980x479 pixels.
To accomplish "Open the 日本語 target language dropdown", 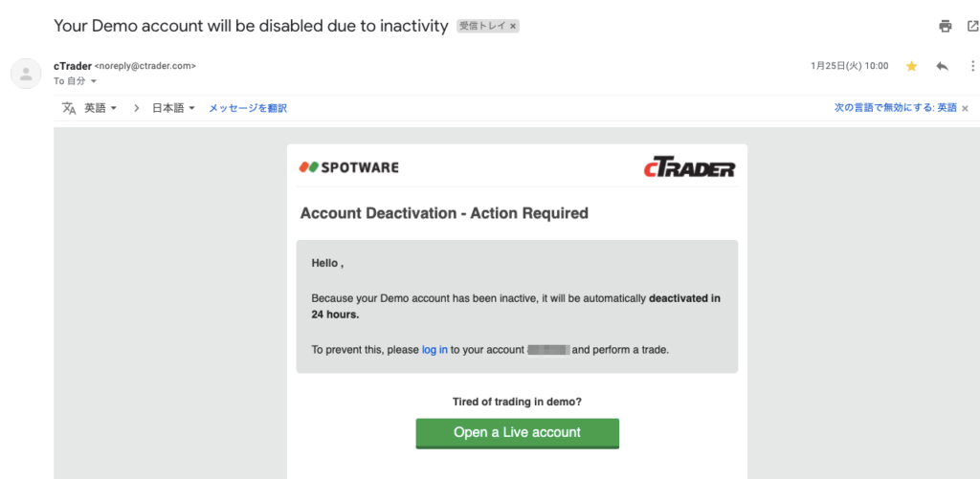I will coord(174,108).
